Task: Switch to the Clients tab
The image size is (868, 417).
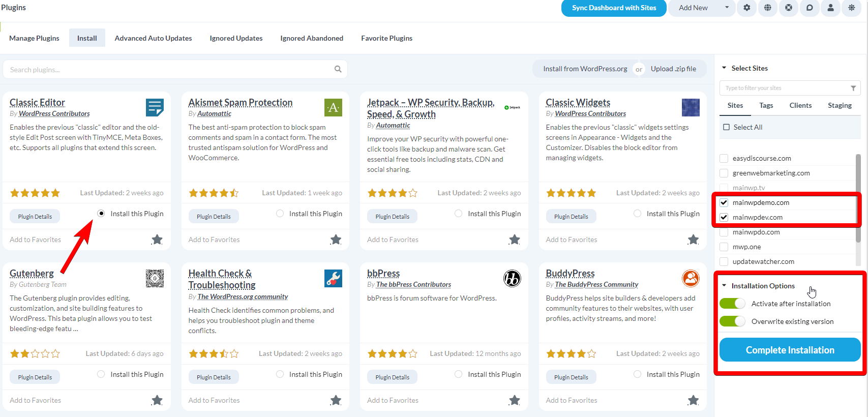Action: pyautogui.click(x=800, y=105)
